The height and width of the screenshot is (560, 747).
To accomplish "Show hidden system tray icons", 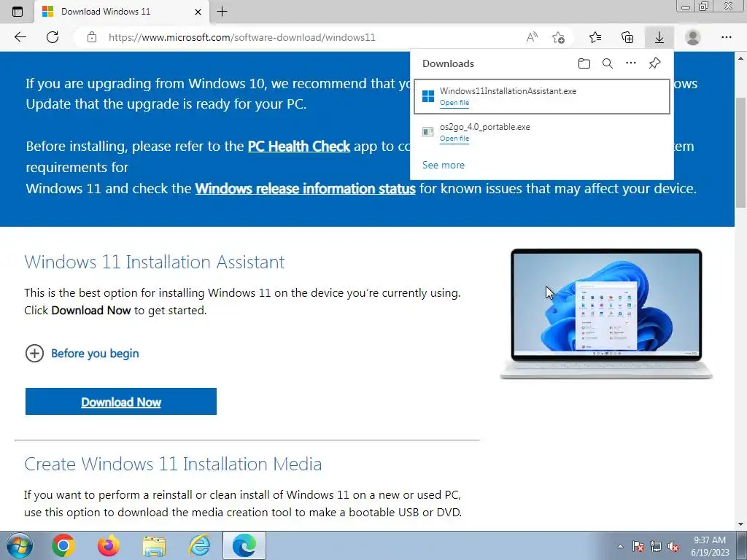I will click(620, 546).
